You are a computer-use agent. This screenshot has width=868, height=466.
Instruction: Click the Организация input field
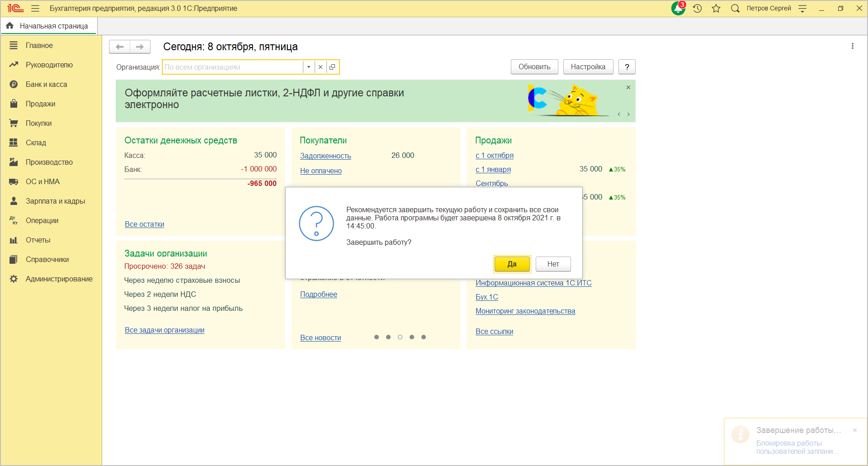click(x=233, y=67)
